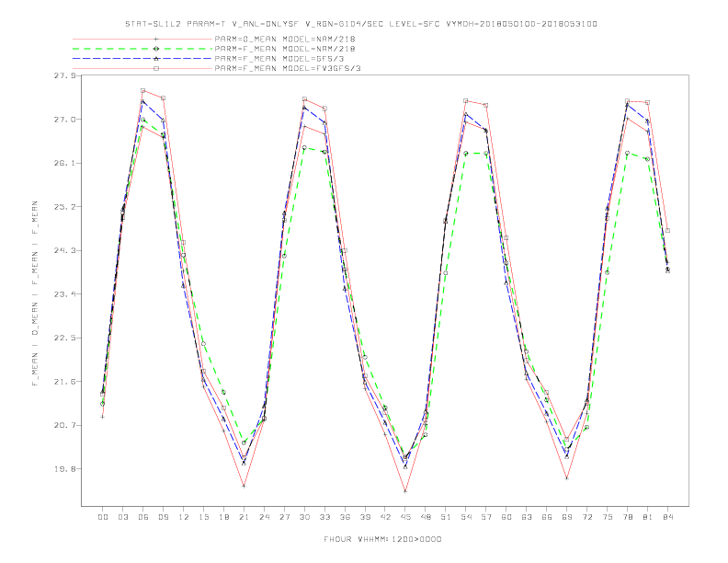This screenshot has width=728, height=563.
Task: Click forecast hour 63 tick label
Action: point(527,517)
